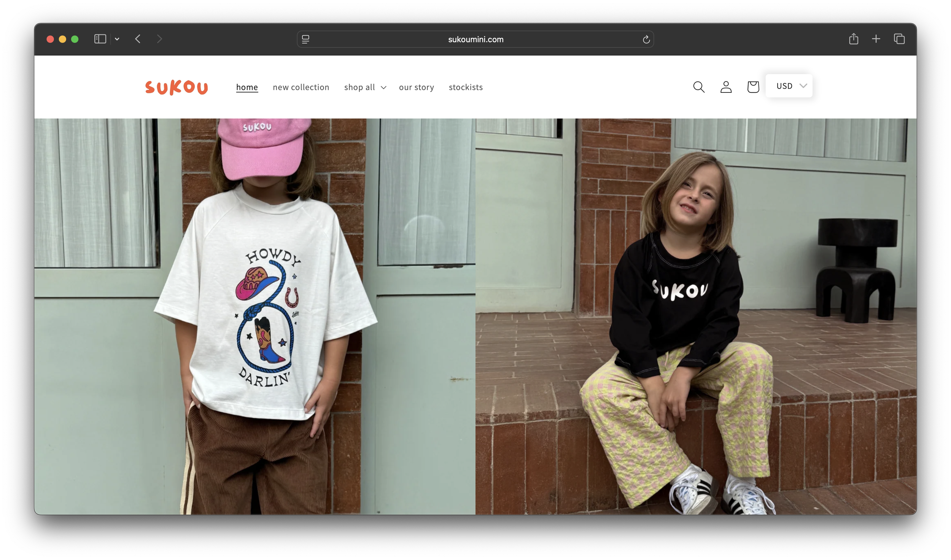
Task: Toggle the Safari sidebar
Action: [100, 39]
